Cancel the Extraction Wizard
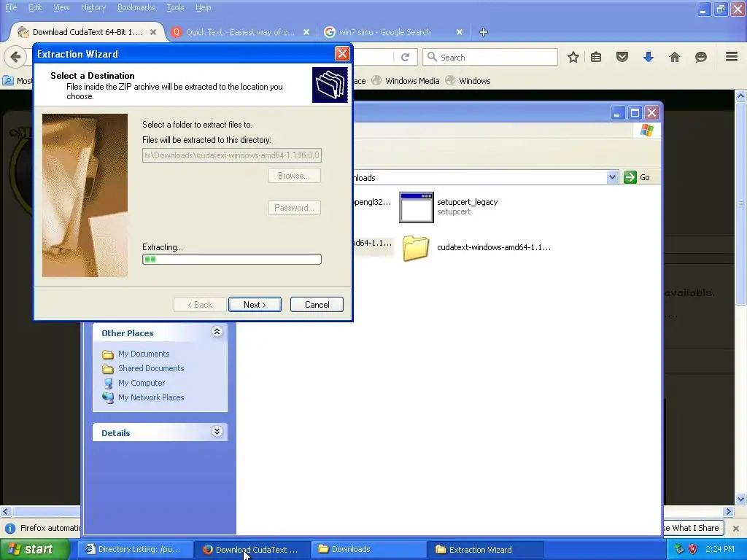The image size is (747, 560). pyautogui.click(x=317, y=305)
